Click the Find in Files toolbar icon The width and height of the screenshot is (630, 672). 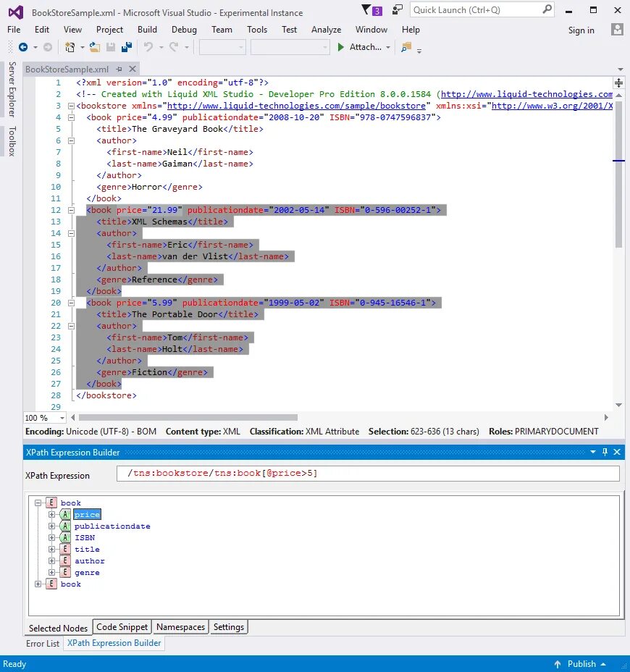click(406, 47)
